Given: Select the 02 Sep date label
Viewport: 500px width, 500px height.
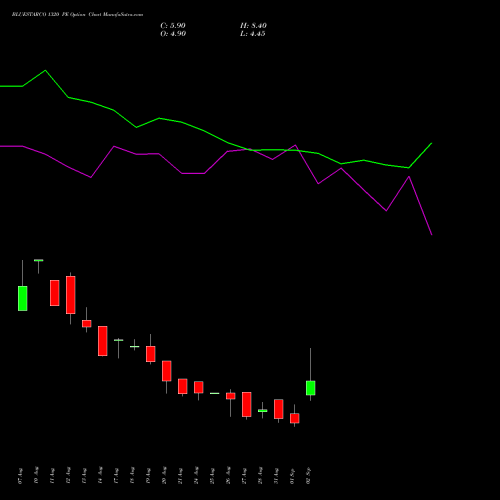Looking at the screenshot, I should pos(308,475).
